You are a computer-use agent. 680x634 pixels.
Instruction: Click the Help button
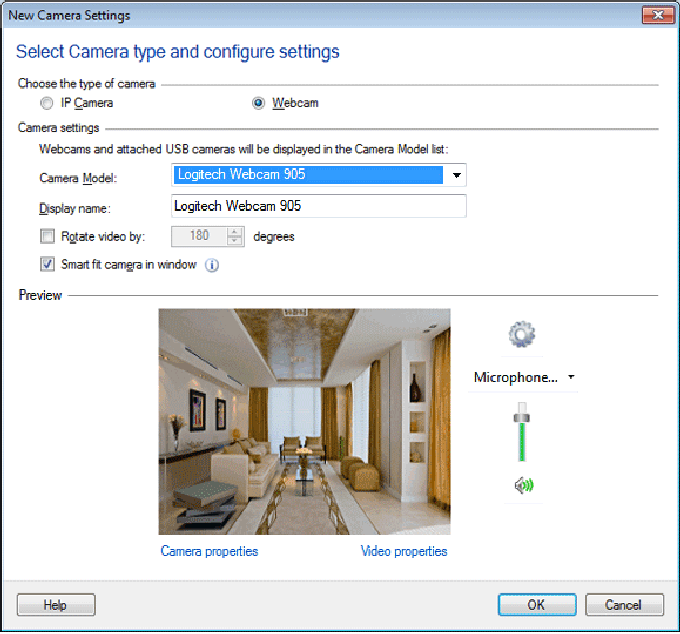[x=56, y=605]
